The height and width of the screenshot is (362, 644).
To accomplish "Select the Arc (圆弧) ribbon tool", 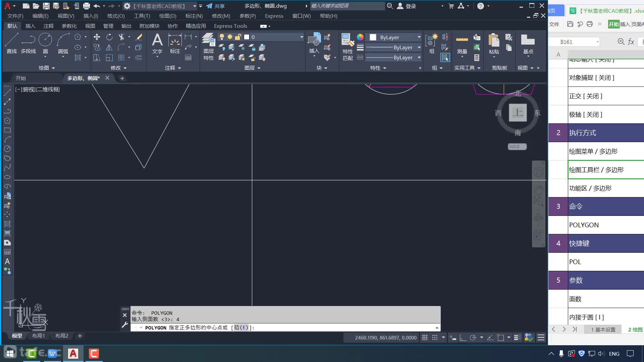I will coord(63,43).
